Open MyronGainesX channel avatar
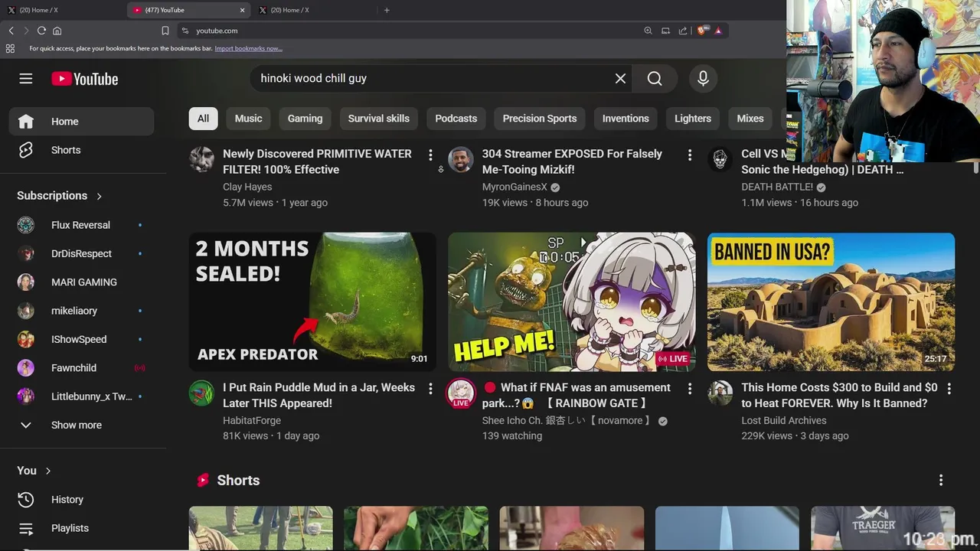Viewport: 980px width, 551px height. pyautogui.click(x=461, y=159)
